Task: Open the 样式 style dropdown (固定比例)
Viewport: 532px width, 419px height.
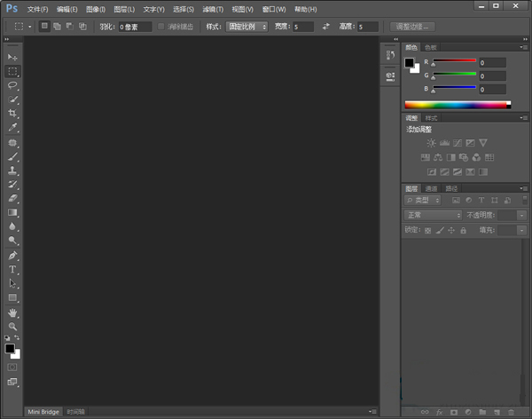Action: click(x=247, y=27)
